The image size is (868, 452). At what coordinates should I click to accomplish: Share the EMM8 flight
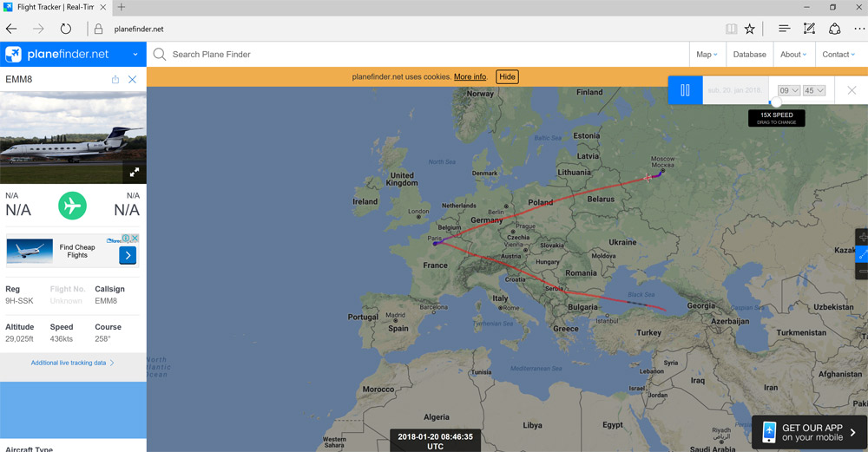[x=115, y=79]
